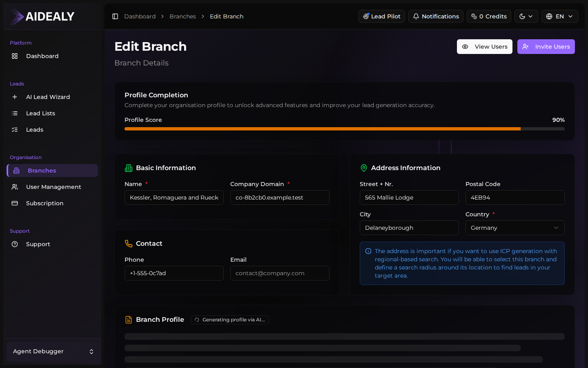Click the Branch Profile document icon
This screenshot has height=368, width=588.
(129, 320)
